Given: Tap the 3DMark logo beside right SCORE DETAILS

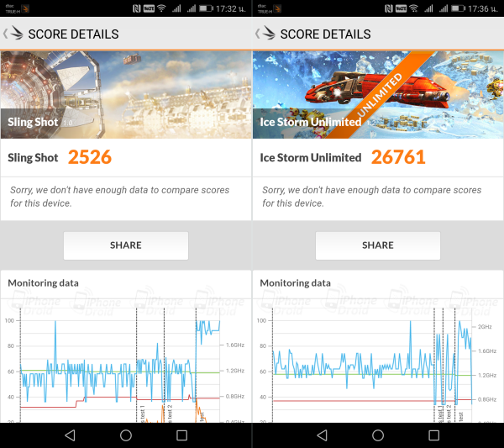Looking at the screenshot, I should click(269, 33).
